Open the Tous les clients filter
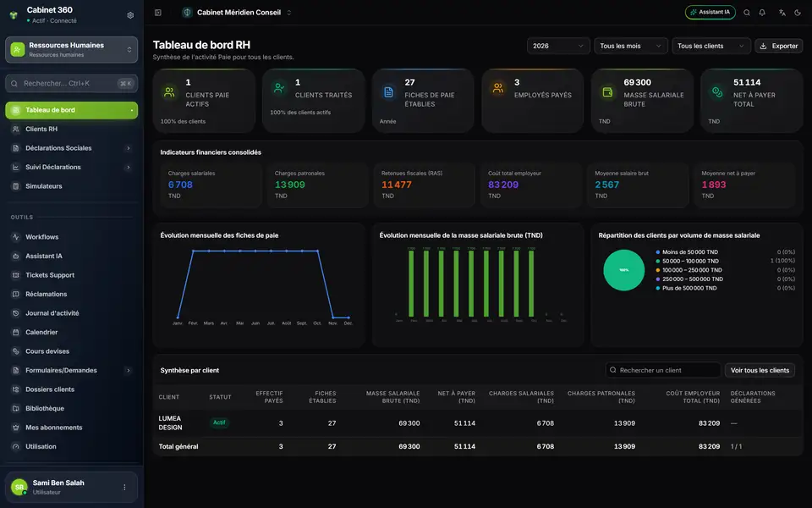The height and width of the screenshot is (508, 812). click(710, 46)
